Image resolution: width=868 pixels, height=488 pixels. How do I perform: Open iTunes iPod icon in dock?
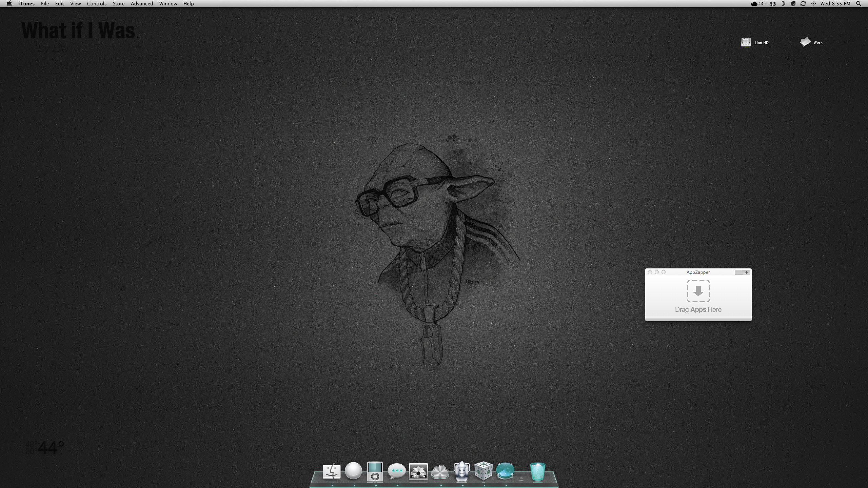pos(375,471)
